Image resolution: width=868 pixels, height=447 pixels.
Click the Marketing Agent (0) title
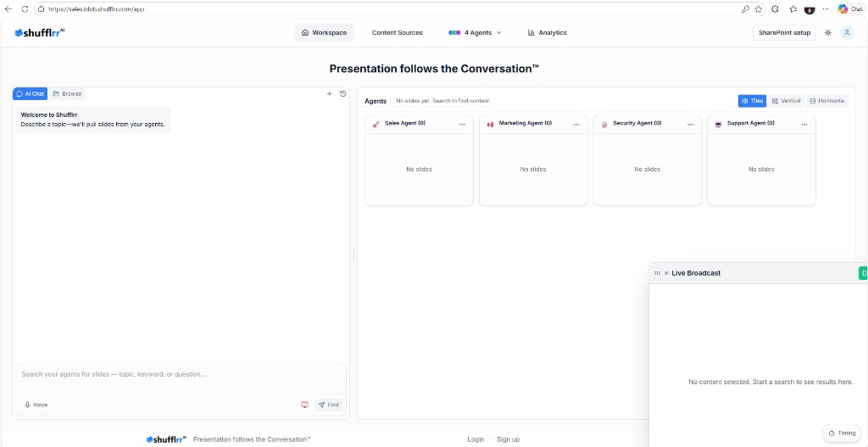[x=526, y=123]
